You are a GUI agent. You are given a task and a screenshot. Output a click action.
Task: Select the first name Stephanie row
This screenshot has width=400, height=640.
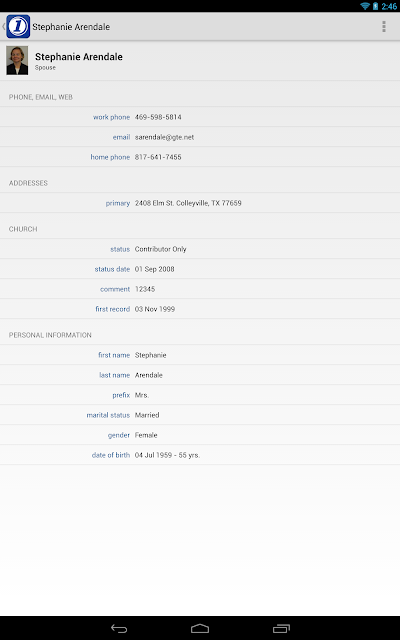click(x=200, y=355)
